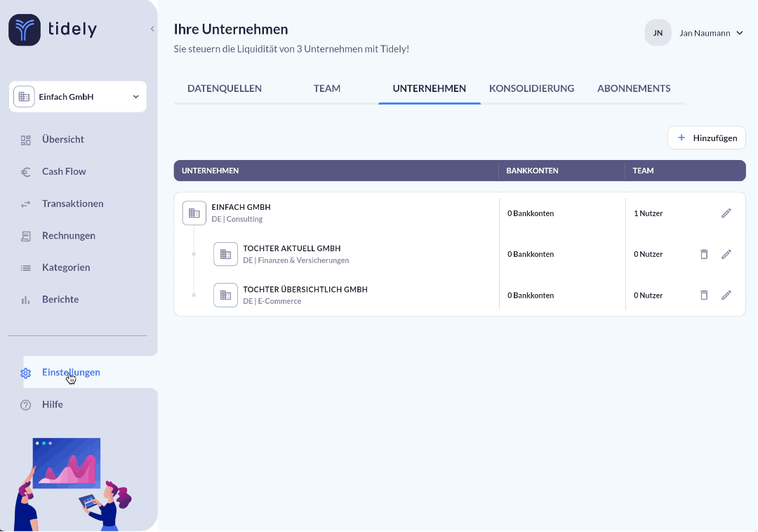The image size is (758, 532).
Task: Switch to the Team tab
Action: [327, 88]
